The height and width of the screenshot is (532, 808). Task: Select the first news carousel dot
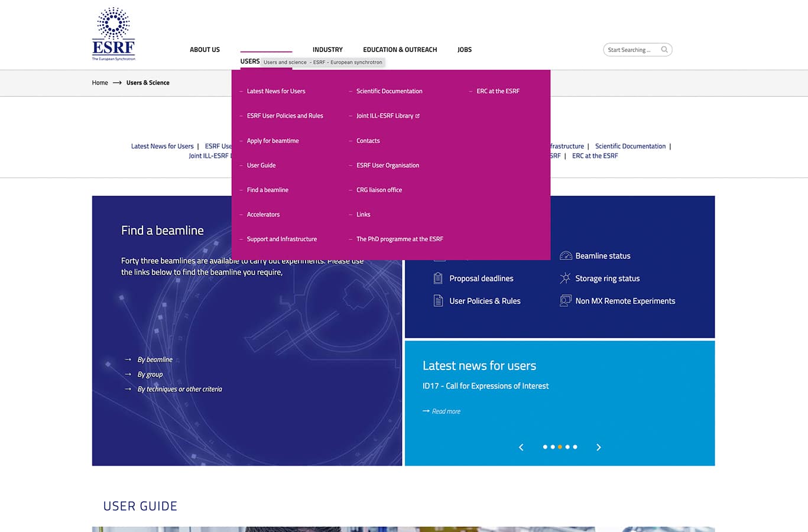tap(545, 447)
